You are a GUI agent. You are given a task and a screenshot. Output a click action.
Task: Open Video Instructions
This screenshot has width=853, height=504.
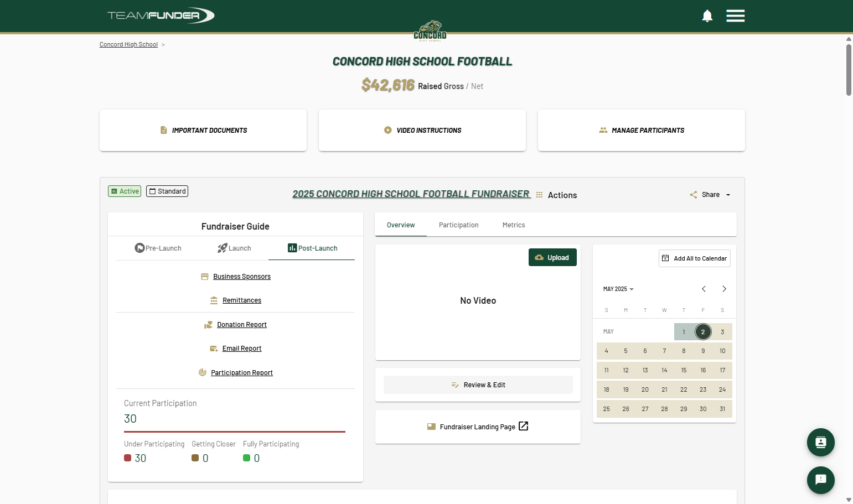[422, 131]
